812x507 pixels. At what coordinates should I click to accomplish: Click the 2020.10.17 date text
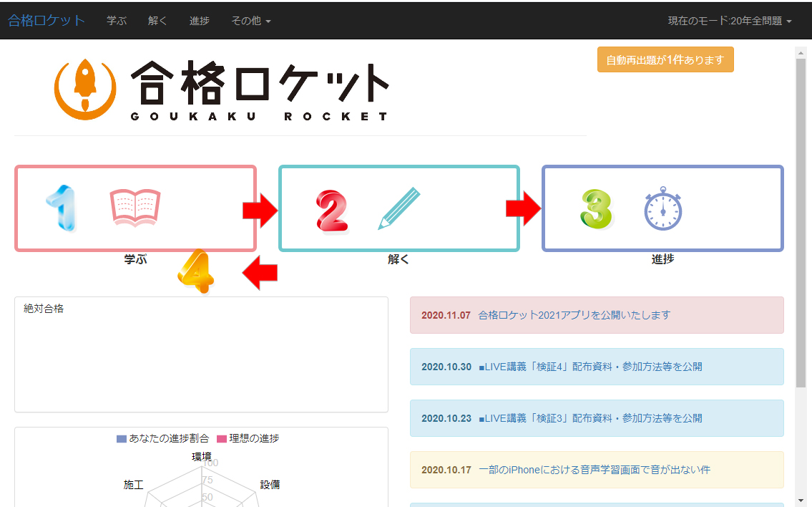(446, 470)
